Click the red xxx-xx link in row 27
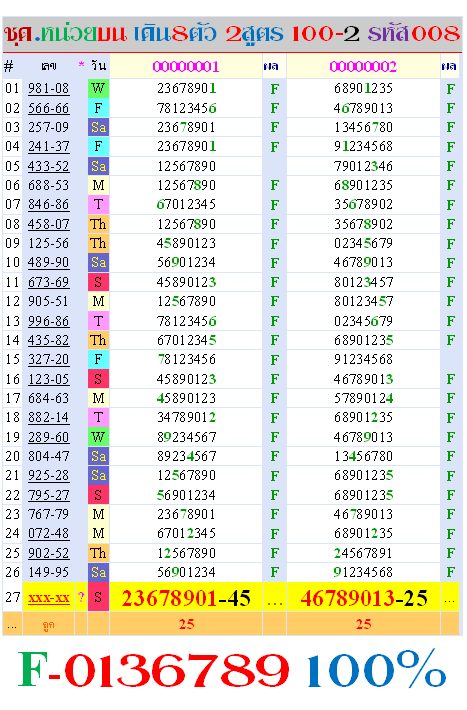Screen dimensions: 467x710 (48, 598)
